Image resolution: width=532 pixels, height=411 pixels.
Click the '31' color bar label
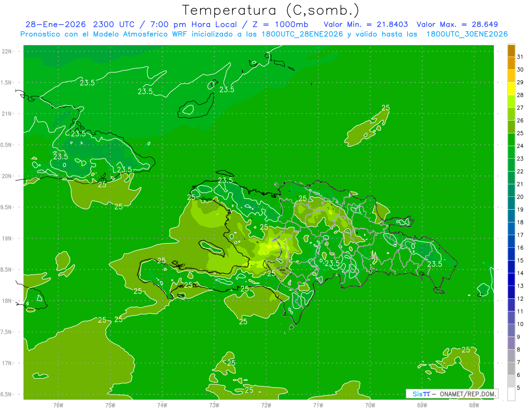520,57
